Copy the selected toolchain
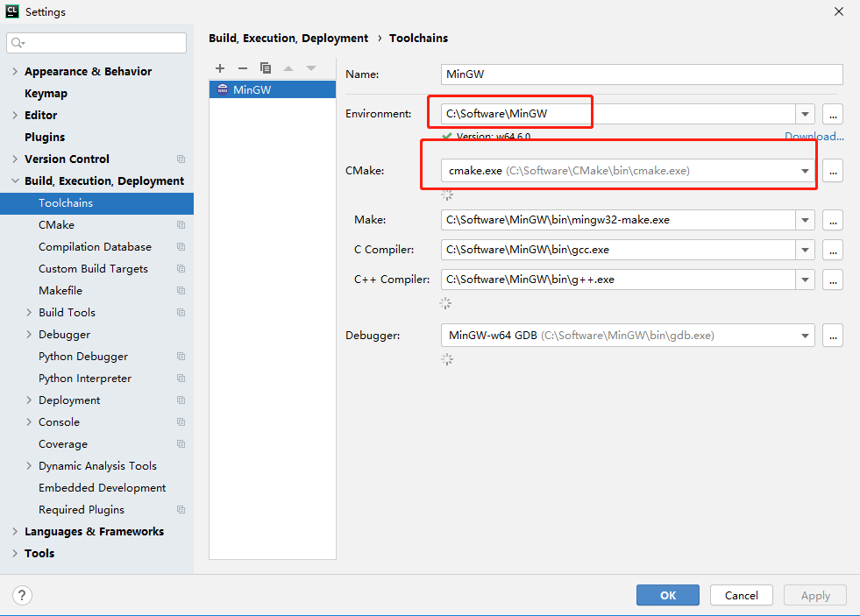Image resolution: width=860 pixels, height=616 pixels. (x=266, y=68)
